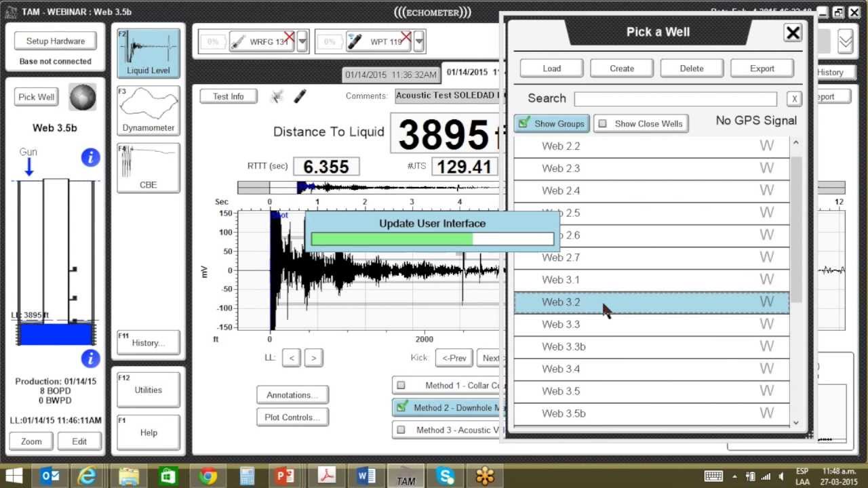This screenshot has width=868, height=488.
Task: Click the lower blue info icon under wellbore
Action: [90, 359]
